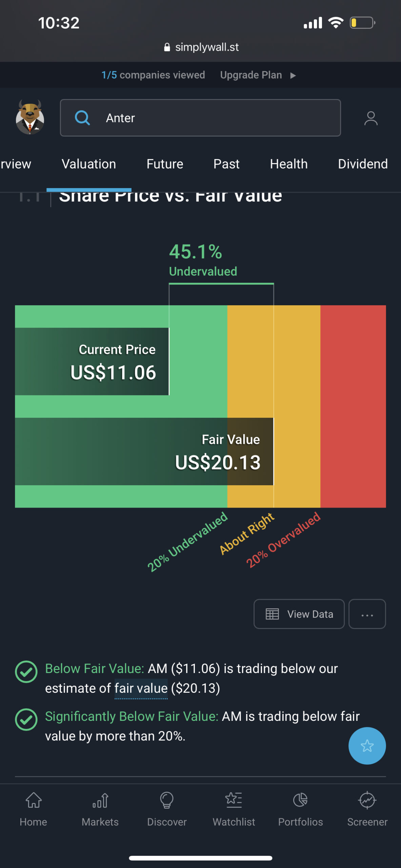The height and width of the screenshot is (868, 401).
Task: Switch to the Dividend tab
Action: click(363, 164)
